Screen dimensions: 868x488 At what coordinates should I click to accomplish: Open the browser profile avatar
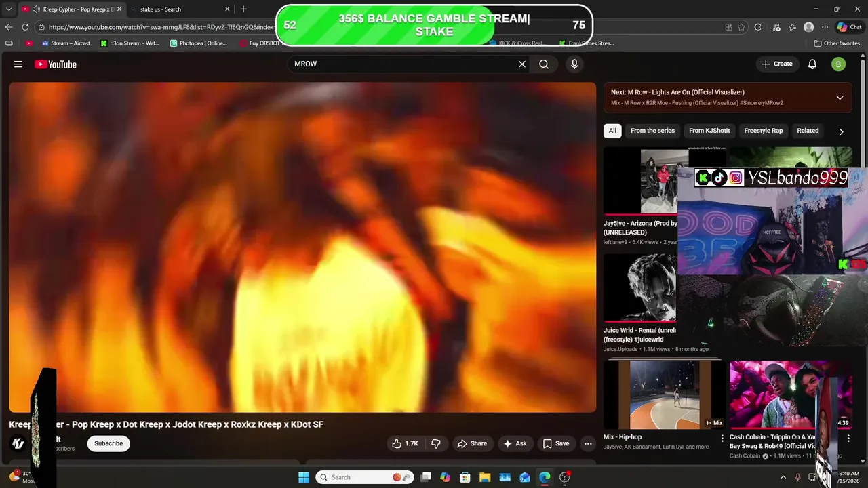click(808, 27)
